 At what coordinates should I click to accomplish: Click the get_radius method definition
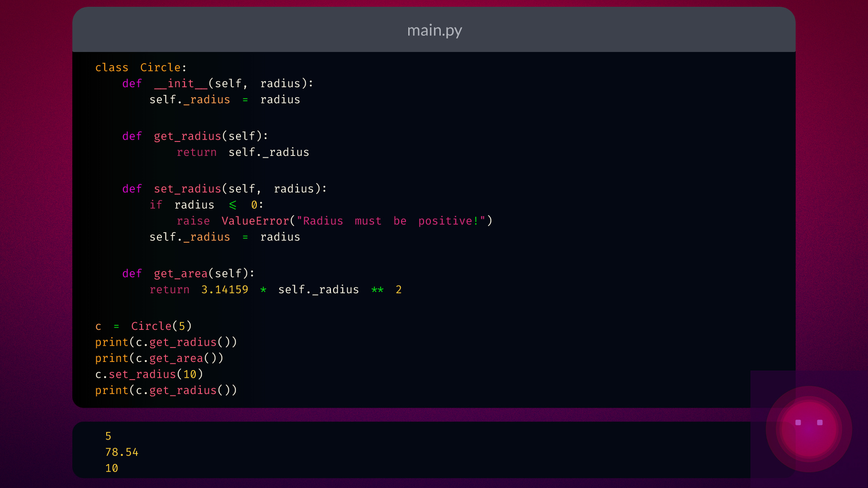[187, 136]
